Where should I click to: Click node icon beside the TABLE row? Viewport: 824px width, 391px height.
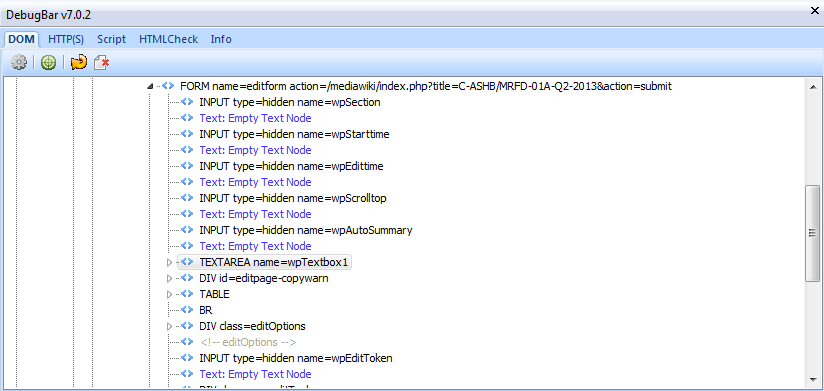coord(187,294)
